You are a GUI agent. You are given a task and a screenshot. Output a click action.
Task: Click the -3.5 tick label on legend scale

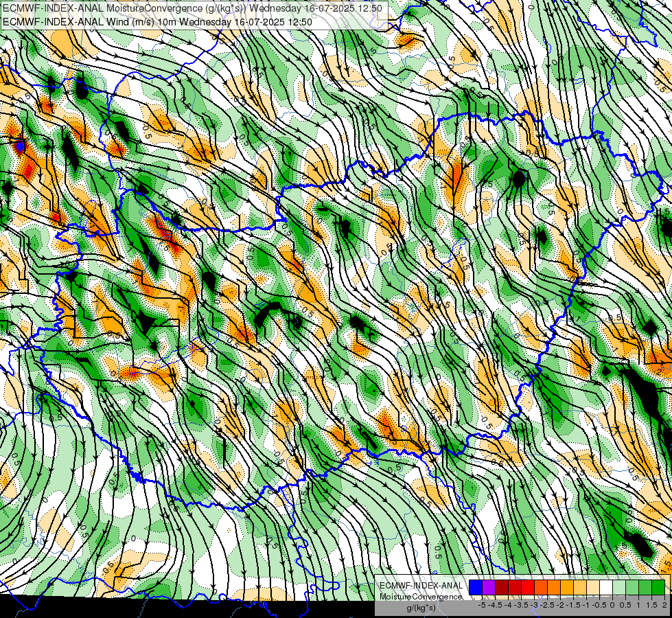521,605
